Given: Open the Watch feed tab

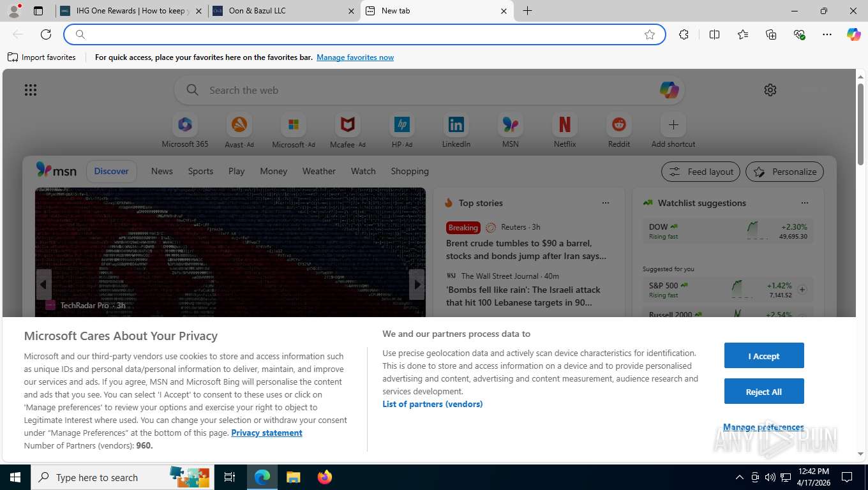Looking at the screenshot, I should point(363,171).
